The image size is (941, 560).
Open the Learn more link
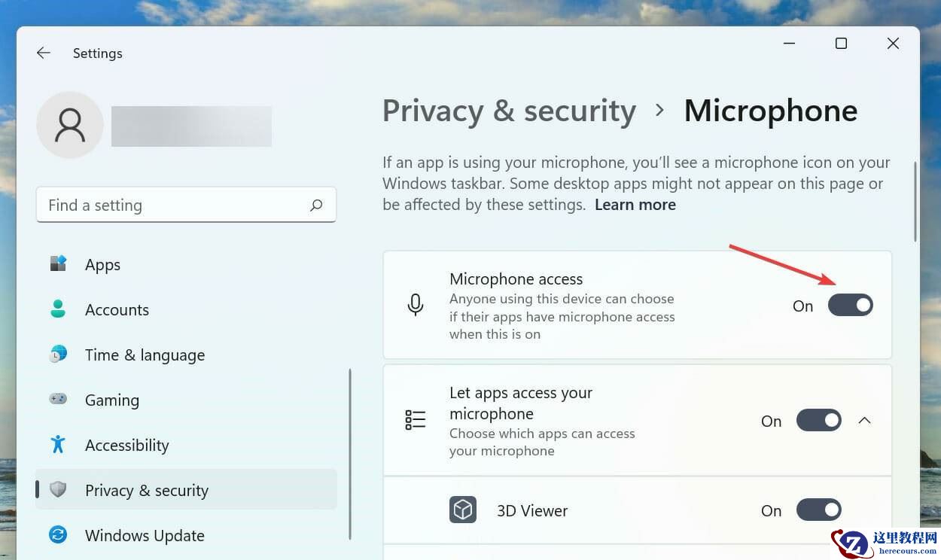tap(635, 204)
